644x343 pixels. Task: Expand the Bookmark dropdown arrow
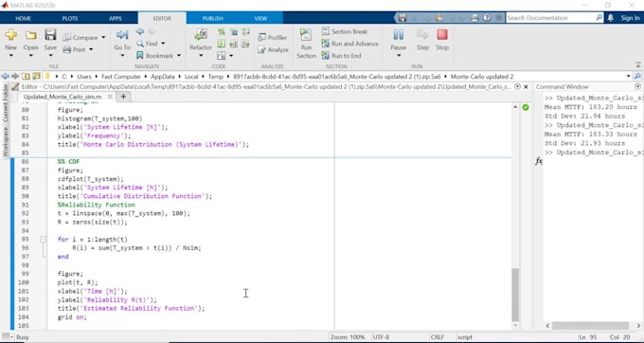pyautogui.click(x=179, y=56)
